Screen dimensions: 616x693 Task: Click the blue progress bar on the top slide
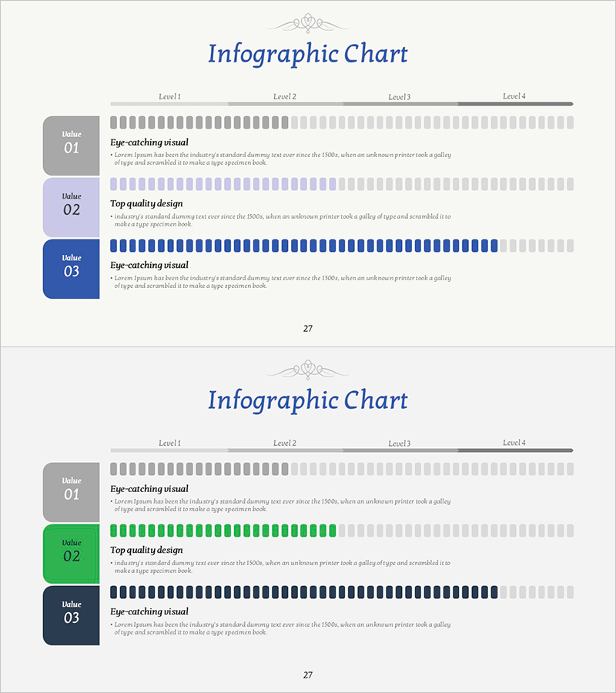pyautogui.click(x=303, y=246)
